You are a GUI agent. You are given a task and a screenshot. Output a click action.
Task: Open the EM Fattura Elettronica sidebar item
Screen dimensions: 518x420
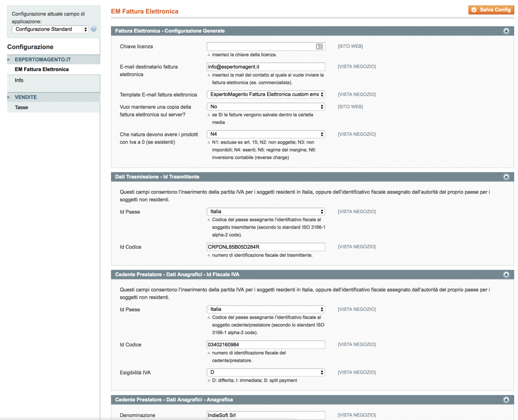tap(42, 69)
